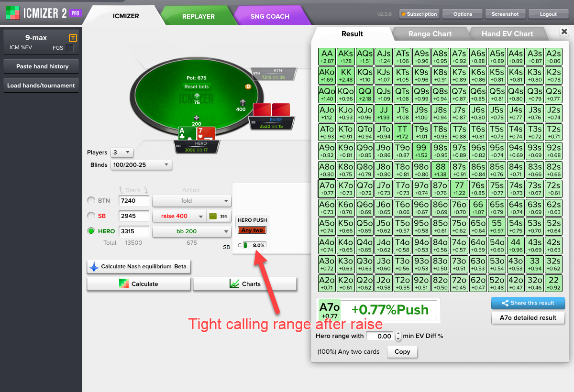Click the Calculate Nash equilibrium star icon

[x=94, y=267]
